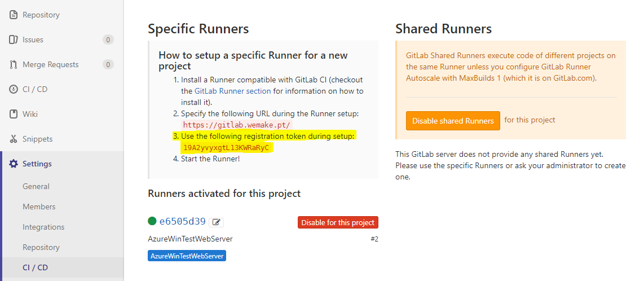Select the Repository settings submenu item
644x281 pixels.
[41, 248]
